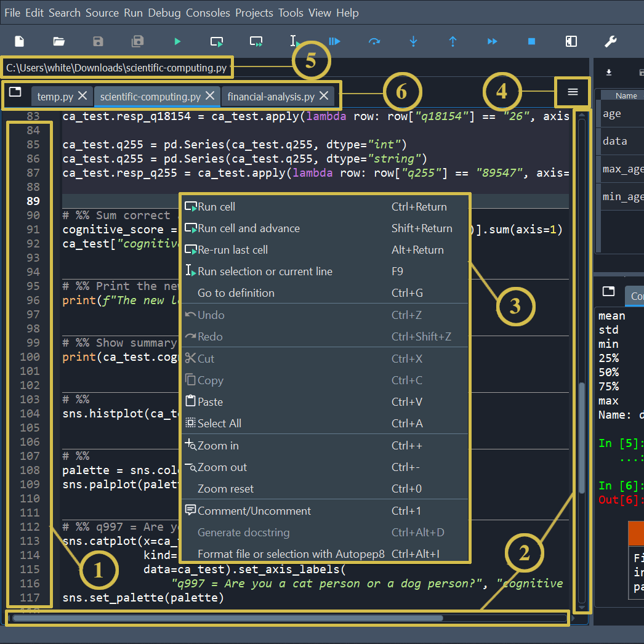Run the current file
The image size is (644, 644).
[x=178, y=41]
